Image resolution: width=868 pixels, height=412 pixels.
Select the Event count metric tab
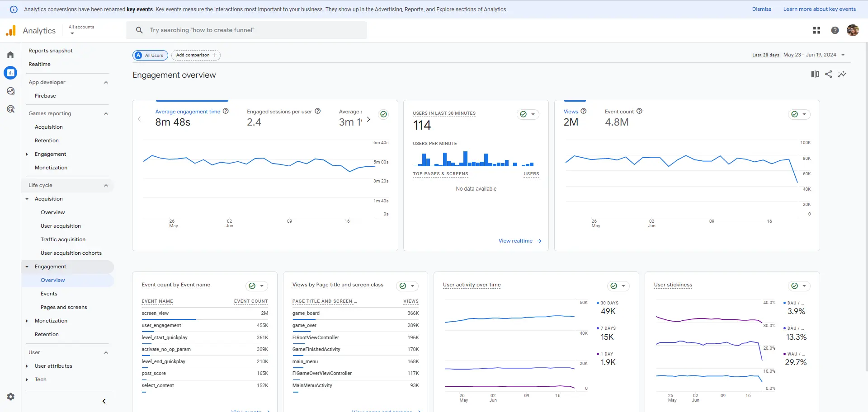click(623, 117)
